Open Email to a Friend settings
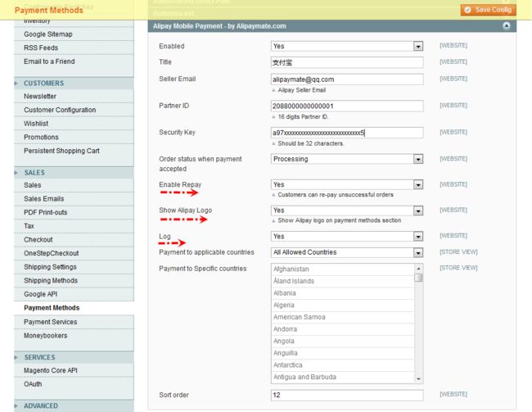 pyautogui.click(x=74, y=61)
